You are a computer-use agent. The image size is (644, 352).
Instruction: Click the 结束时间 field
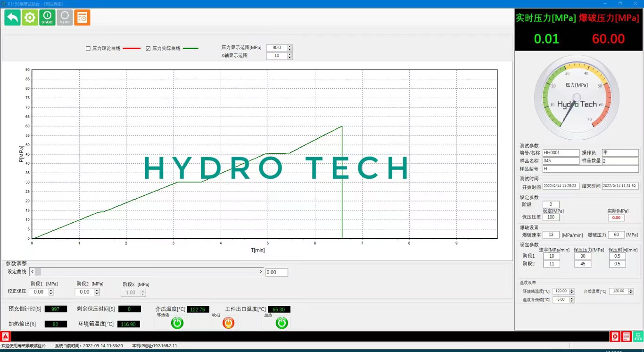620,186
